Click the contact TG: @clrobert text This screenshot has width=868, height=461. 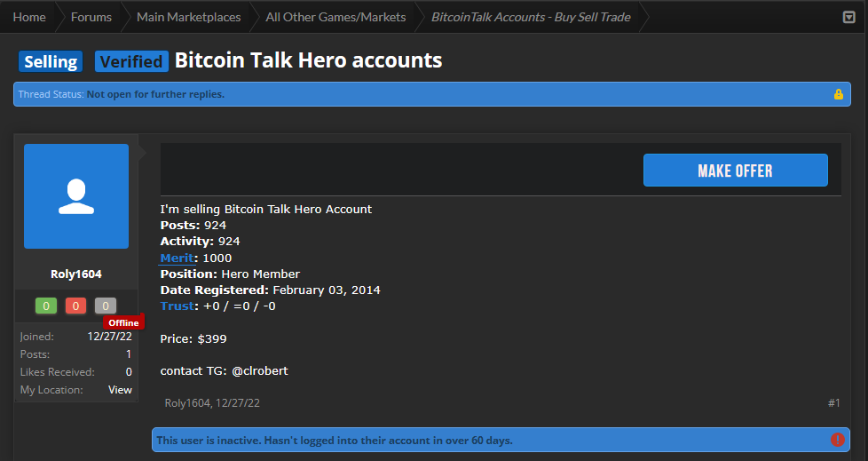[225, 370]
